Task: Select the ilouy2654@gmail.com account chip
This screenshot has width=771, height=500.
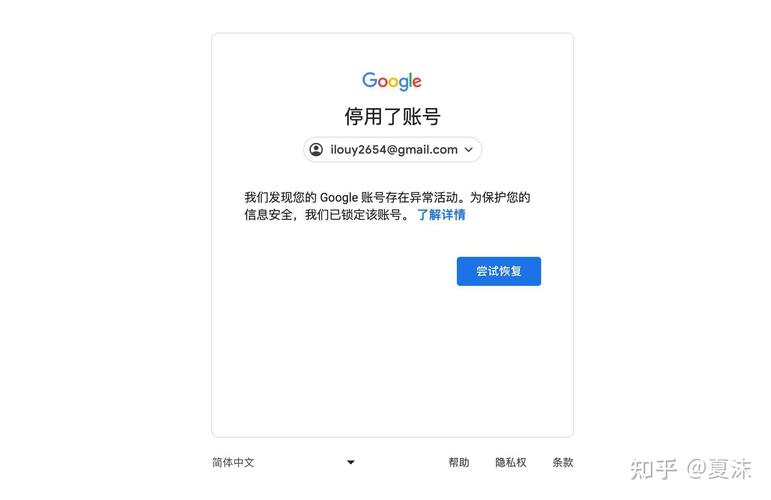Action: [392, 149]
